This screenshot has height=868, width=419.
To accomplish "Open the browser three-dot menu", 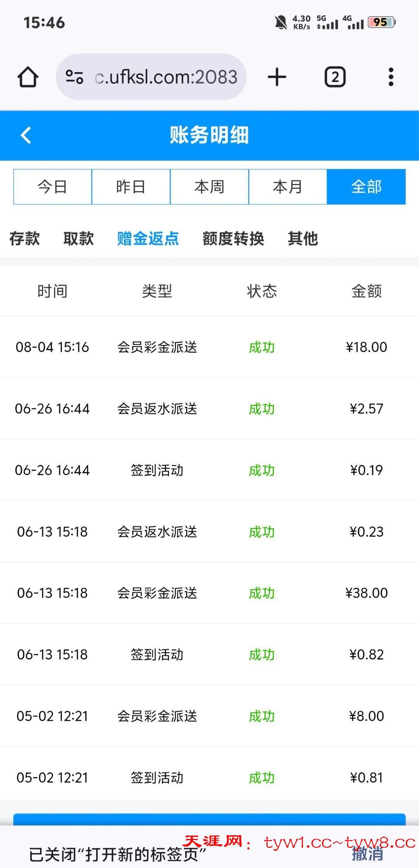I will (391, 77).
